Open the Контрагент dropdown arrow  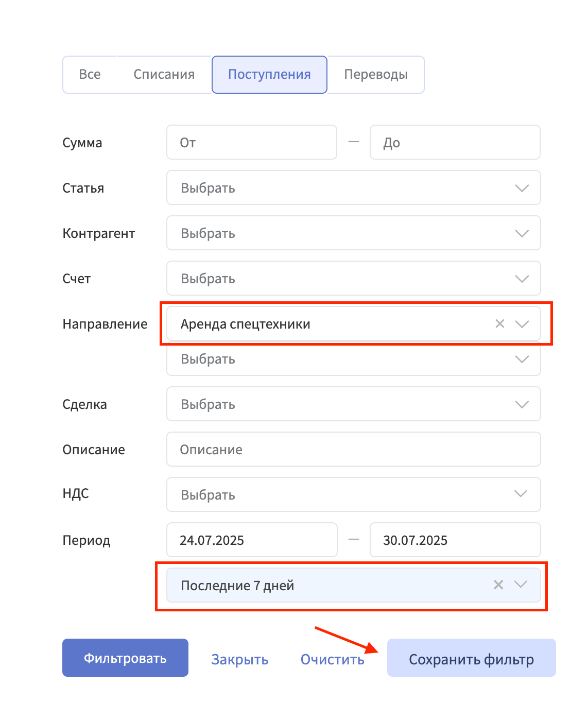(x=522, y=233)
